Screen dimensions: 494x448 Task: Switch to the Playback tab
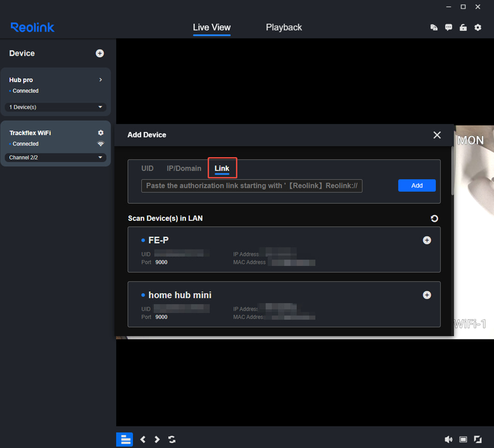click(x=284, y=27)
